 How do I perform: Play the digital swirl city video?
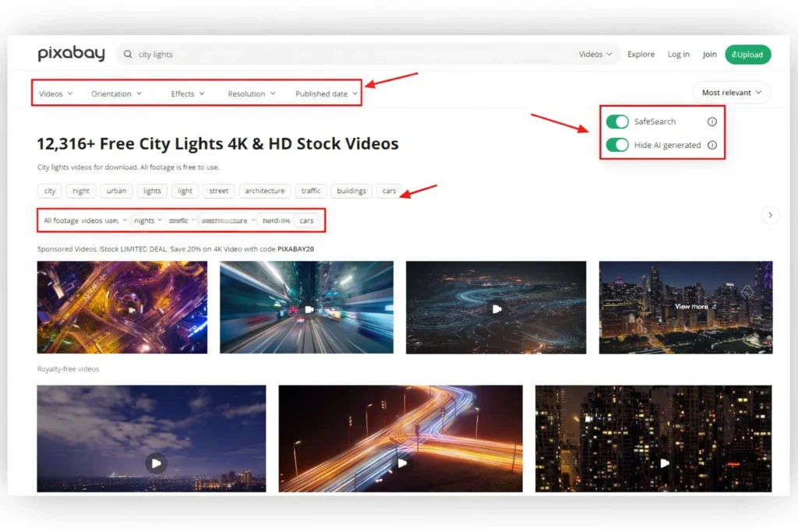496,308
